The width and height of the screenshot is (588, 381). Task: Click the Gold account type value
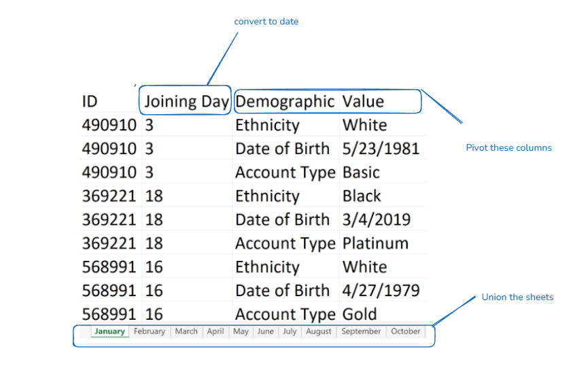360,314
